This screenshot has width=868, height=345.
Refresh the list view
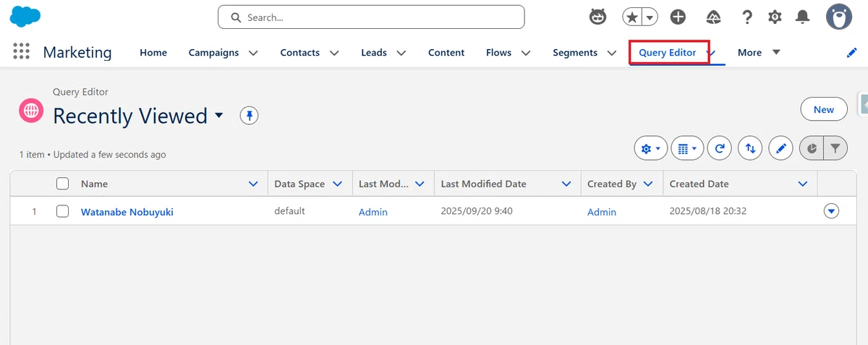720,148
